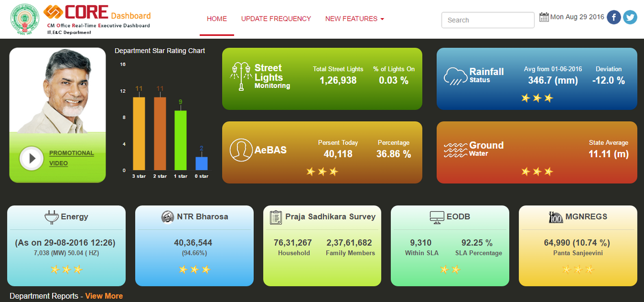Screen dimensions: 644x302
Task: Click the blue 0 star bar
Action: (x=201, y=163)
